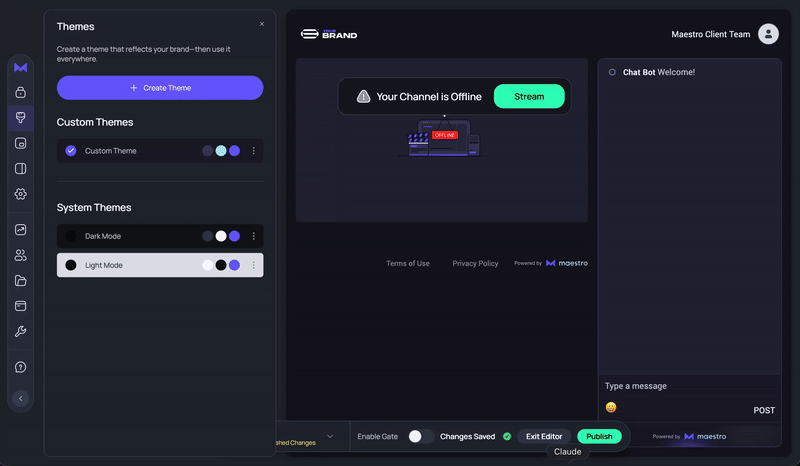The height and width of the screenshot is (466, 800).
Task: Select the Light Mode theme radio
Action: point(71,265)
